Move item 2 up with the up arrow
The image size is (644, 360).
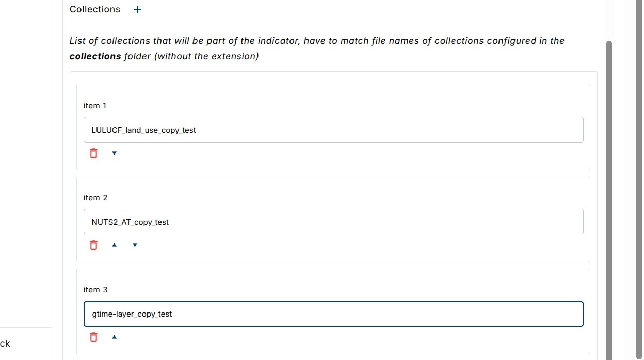(115, 245)
